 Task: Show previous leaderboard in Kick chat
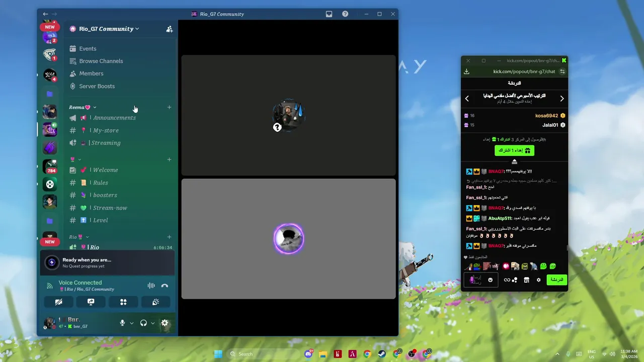pos(467,99)
